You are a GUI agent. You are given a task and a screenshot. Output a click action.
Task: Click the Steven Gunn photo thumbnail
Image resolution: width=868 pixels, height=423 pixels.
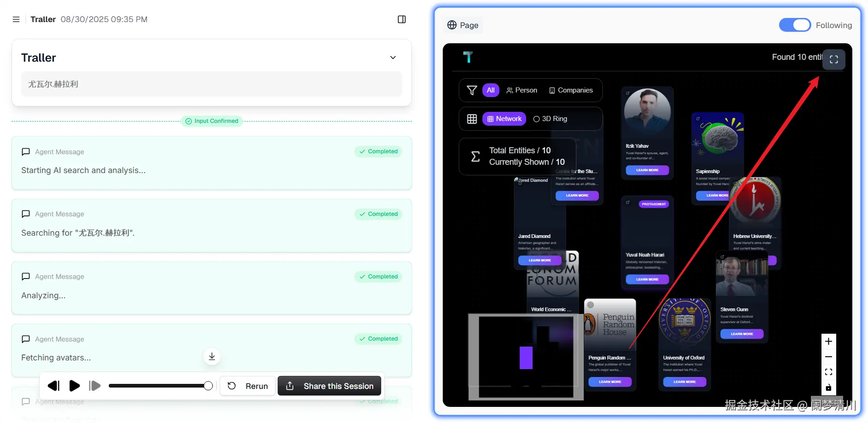coord(742,276)
